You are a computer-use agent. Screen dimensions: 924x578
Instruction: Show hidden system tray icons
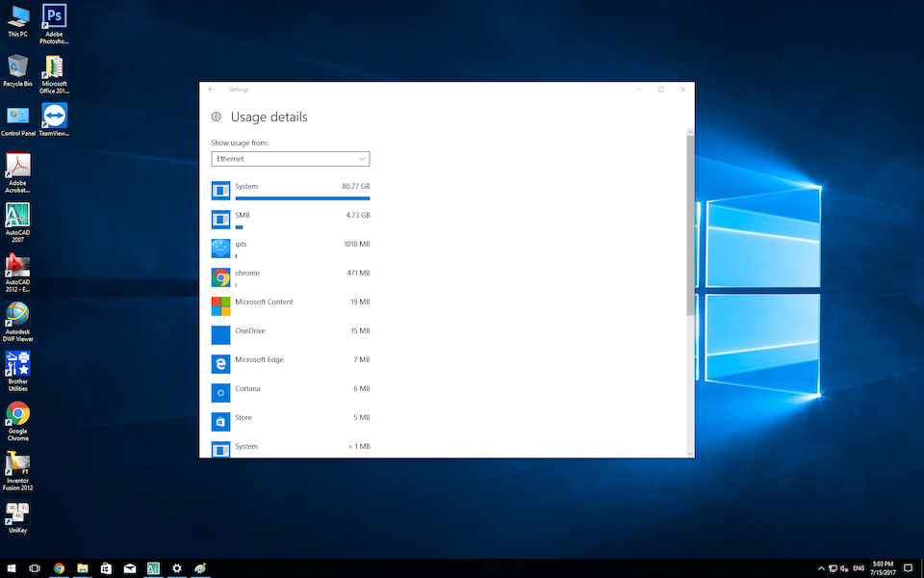pos(821,568)
